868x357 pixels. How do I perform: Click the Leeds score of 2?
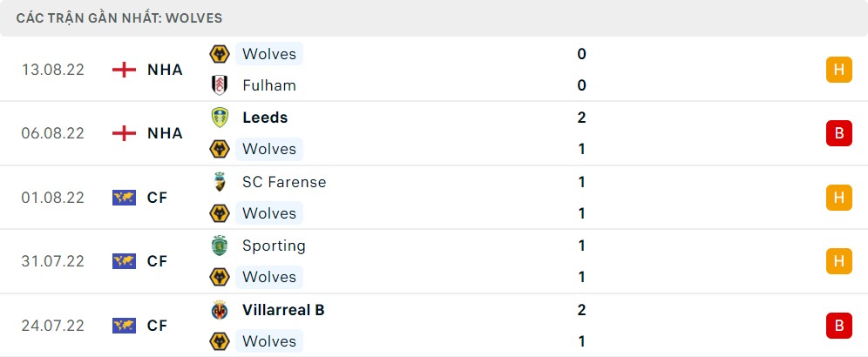(581, 118)
